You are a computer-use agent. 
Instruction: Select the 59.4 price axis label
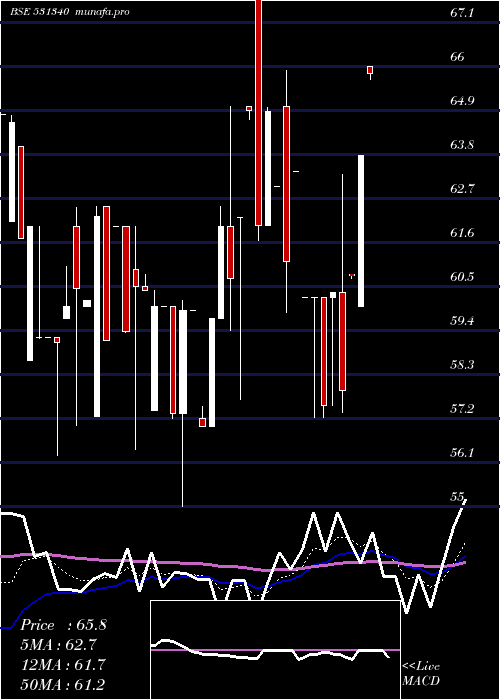pos(462,321)
